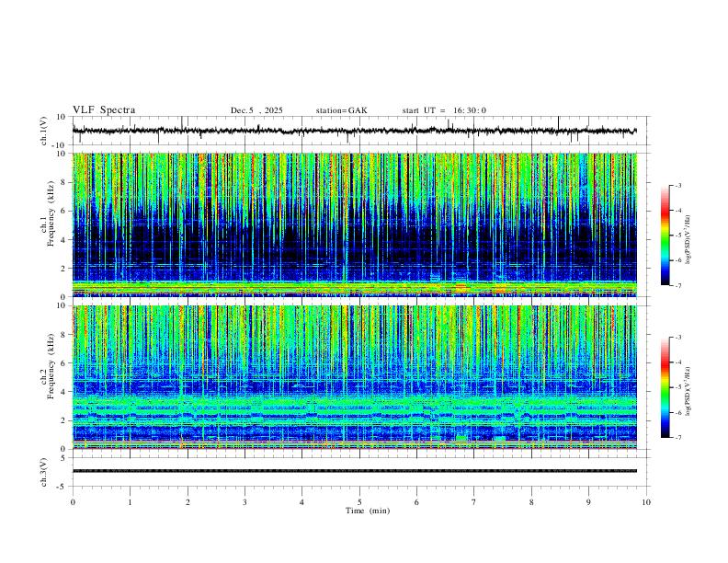Viewport: 728px width, 563px height.
Task: Click time axis tick label '6'
Action: [x=416, y=502]
